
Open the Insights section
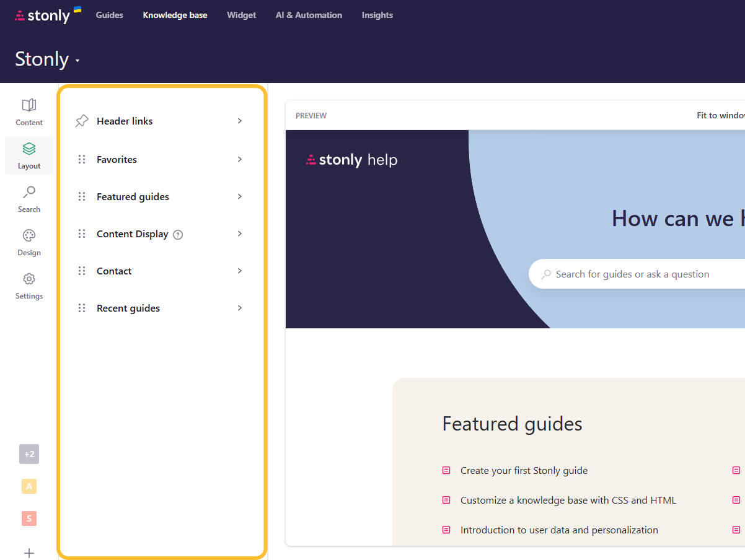(377, 15)
